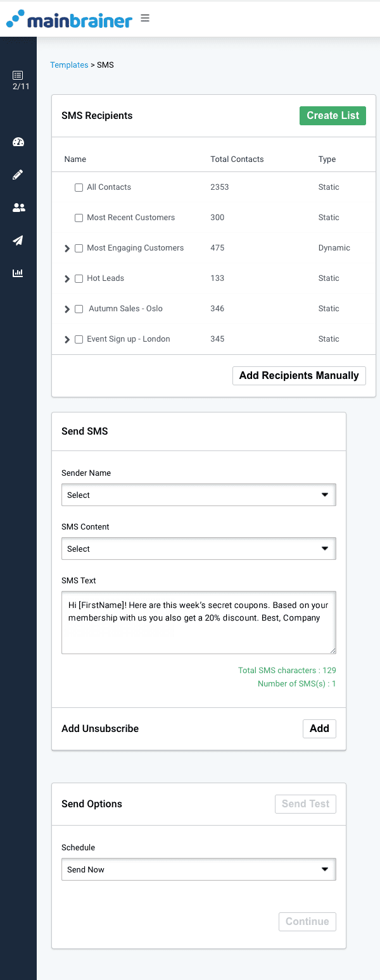Select the Most Recent Customers checkbox
Image resolution: width=380 pixels, height=980 pixels.
click(79, 218)
